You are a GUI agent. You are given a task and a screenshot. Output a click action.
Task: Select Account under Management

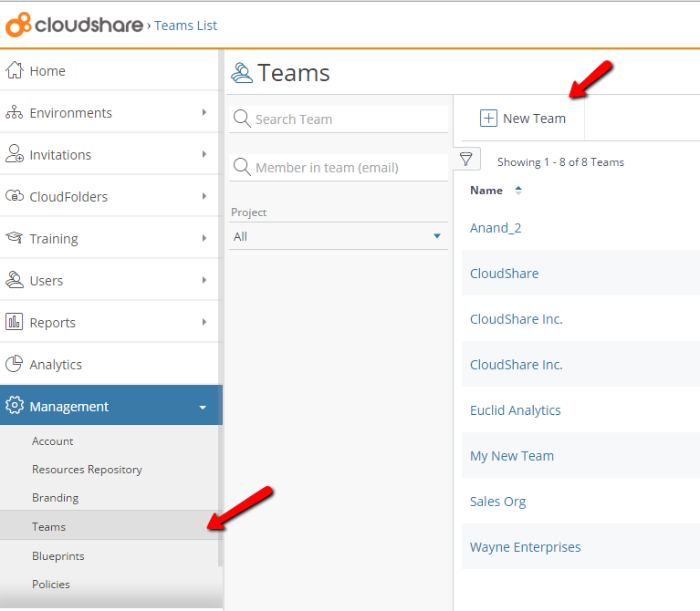[52, 441]
